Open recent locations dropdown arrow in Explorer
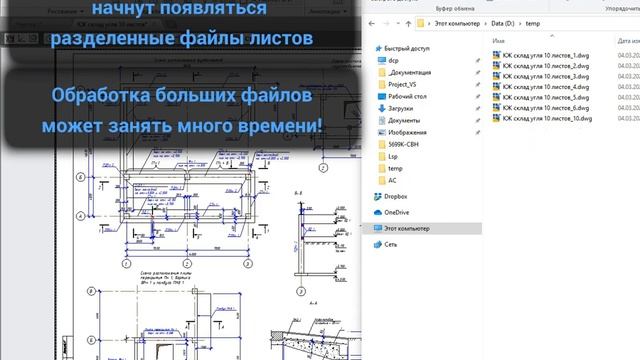 (x=398, y=24)
